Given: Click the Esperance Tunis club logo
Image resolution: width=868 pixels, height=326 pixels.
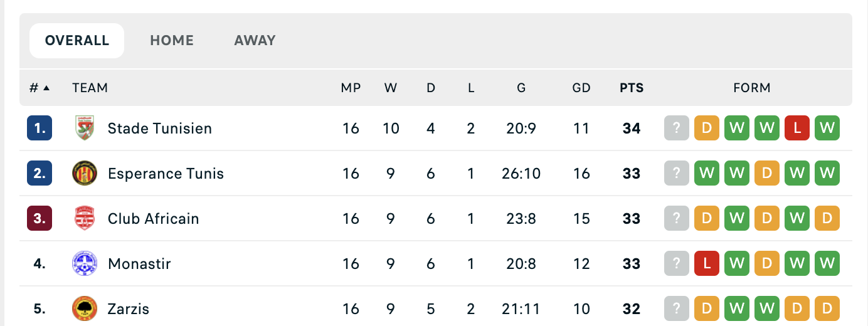Looking at the screenshot, I should click(x=85, y=174).
